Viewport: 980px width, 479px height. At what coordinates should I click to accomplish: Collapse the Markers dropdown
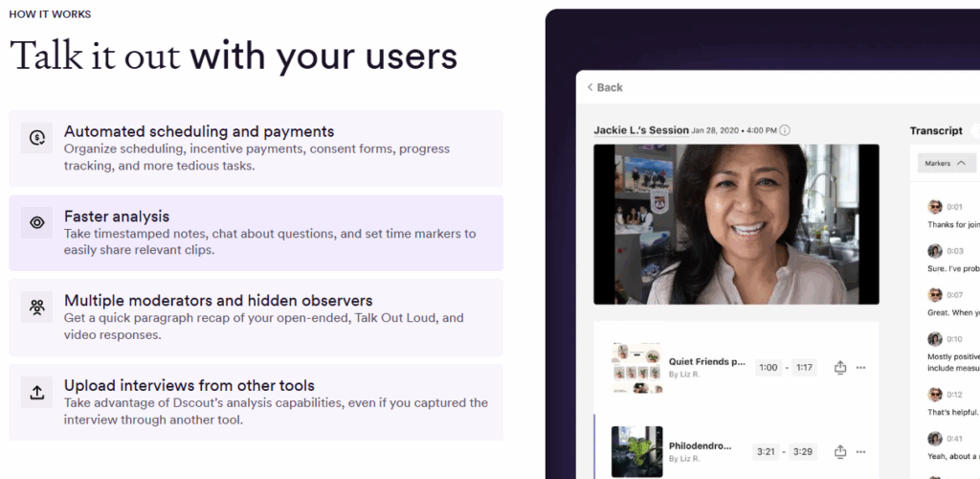coord(946,163)
